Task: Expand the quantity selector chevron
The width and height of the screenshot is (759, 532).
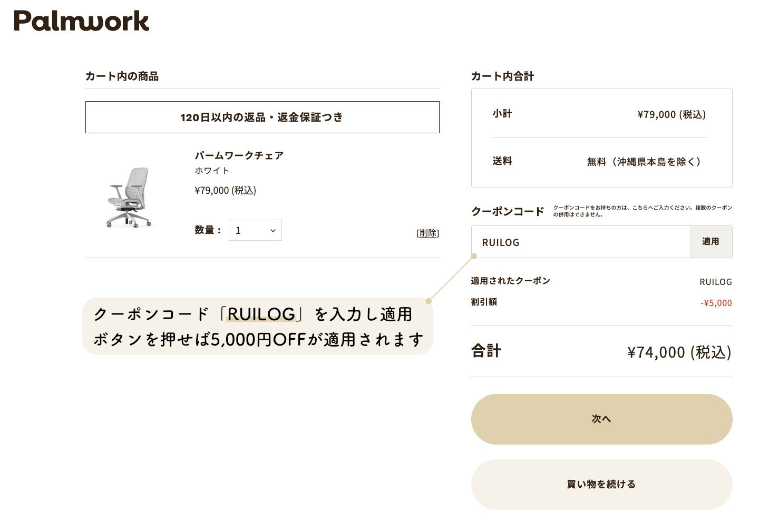Action: (273, 230)
